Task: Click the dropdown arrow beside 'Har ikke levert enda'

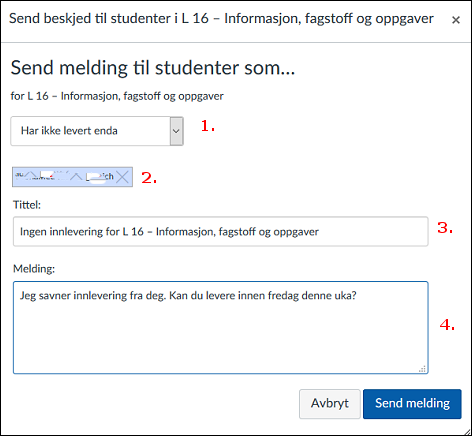Action: coord(176,131)
